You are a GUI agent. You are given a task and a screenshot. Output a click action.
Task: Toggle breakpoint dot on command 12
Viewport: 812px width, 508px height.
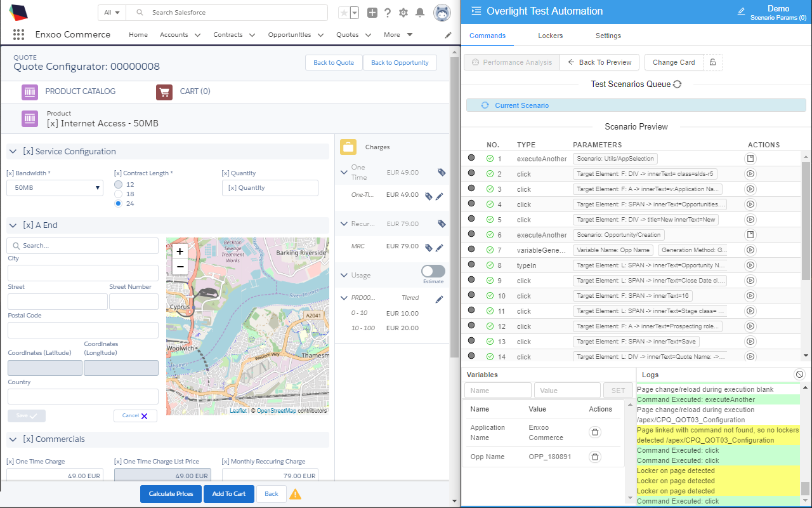pos(471,325)
